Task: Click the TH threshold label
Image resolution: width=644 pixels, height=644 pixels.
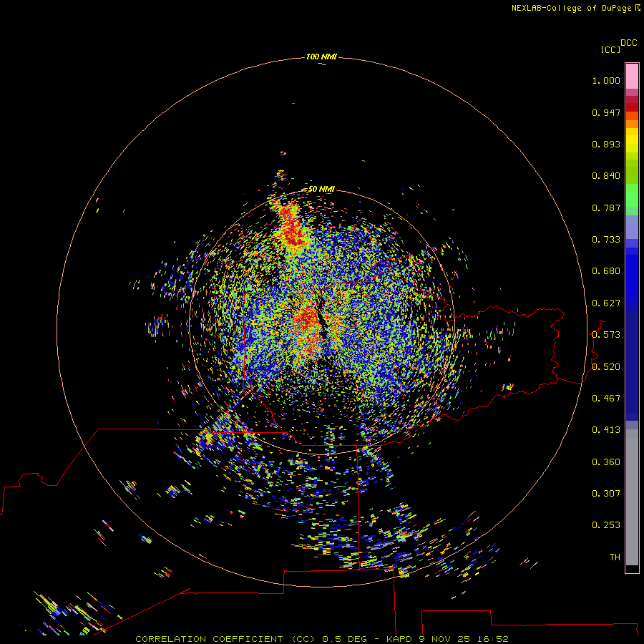Action: coord(615,557)
